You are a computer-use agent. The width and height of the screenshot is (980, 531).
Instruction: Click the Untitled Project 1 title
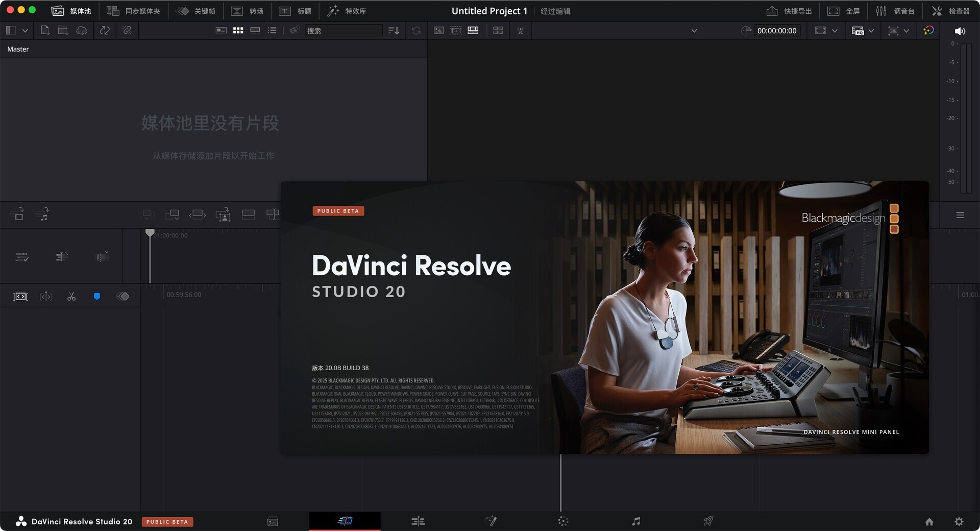pyautogui.click(x=489, y=11)
